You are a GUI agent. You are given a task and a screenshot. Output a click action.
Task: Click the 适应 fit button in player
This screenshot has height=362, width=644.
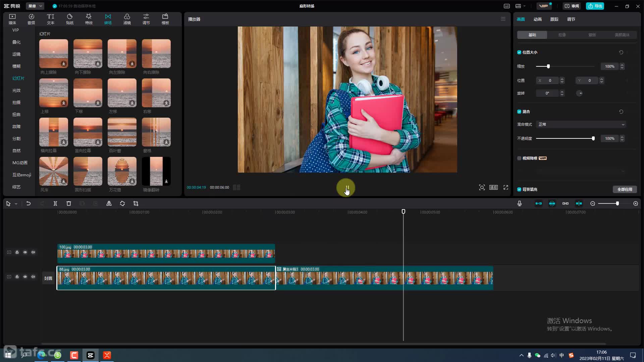pyautogui.click(x=493, y=187)
